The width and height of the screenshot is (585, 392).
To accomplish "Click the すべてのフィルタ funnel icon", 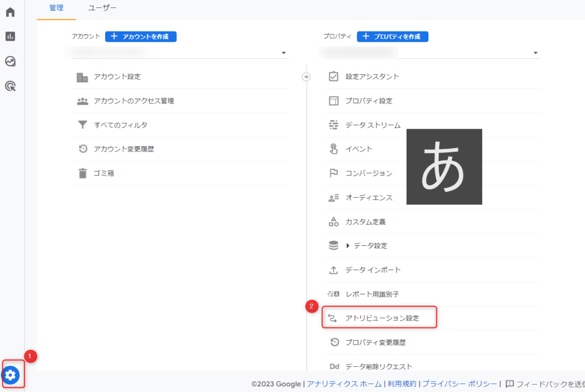I will (x=83, y=125).
